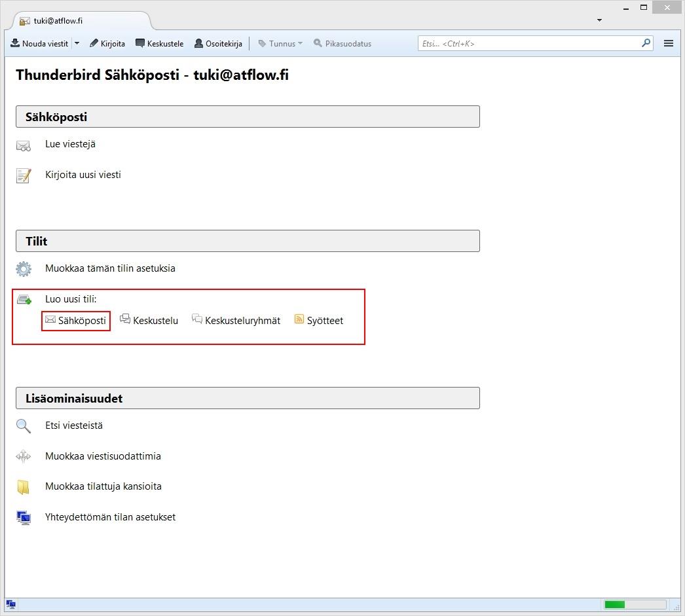Click the Sähköposti section header
This screenshot has height=616, width=685.
[x=248, y=117]
